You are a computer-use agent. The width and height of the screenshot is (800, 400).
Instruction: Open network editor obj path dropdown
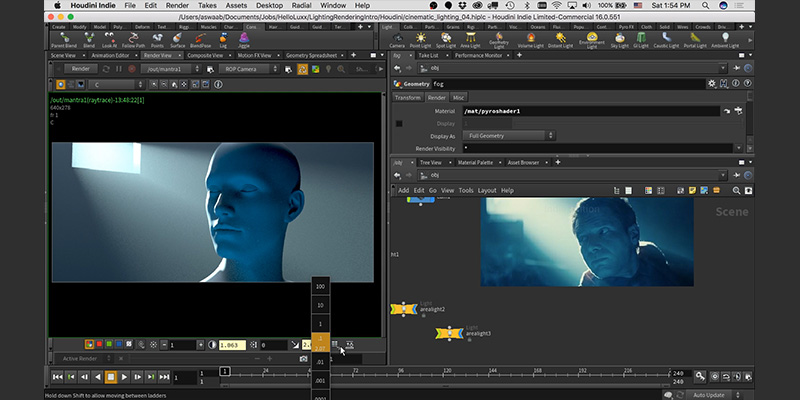(722, 175)
